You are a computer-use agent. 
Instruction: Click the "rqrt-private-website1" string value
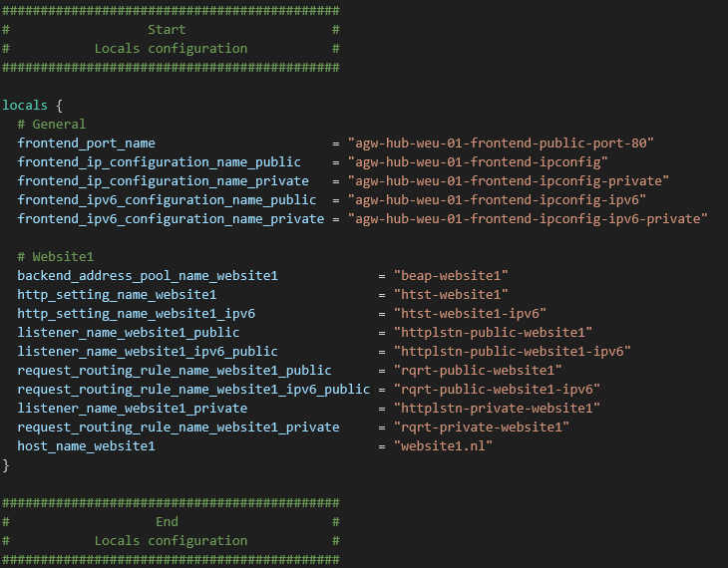482,426
